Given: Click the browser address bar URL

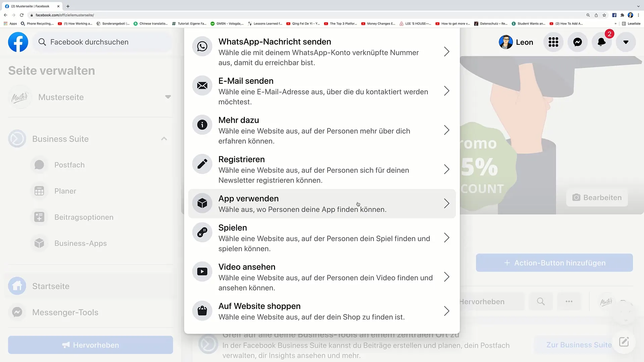Looking at the screenshot, I should pyautogui.click(x=65, y=15).
